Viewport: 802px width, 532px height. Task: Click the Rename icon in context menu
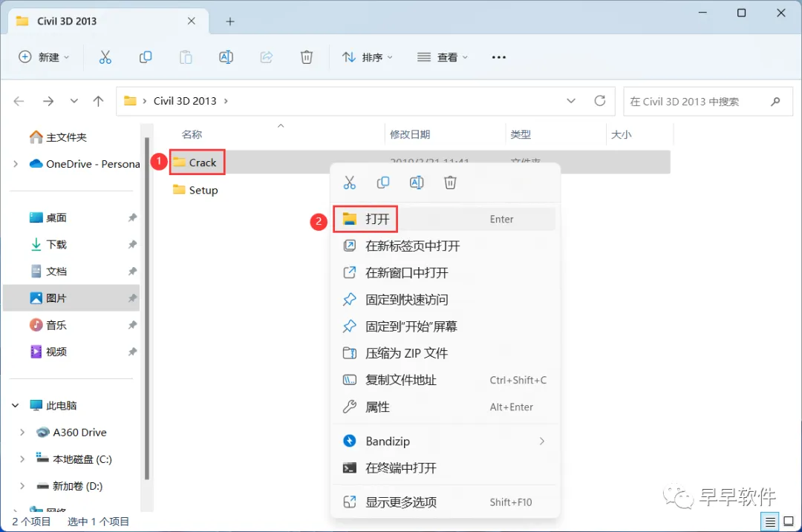click(x=417, y=183)
